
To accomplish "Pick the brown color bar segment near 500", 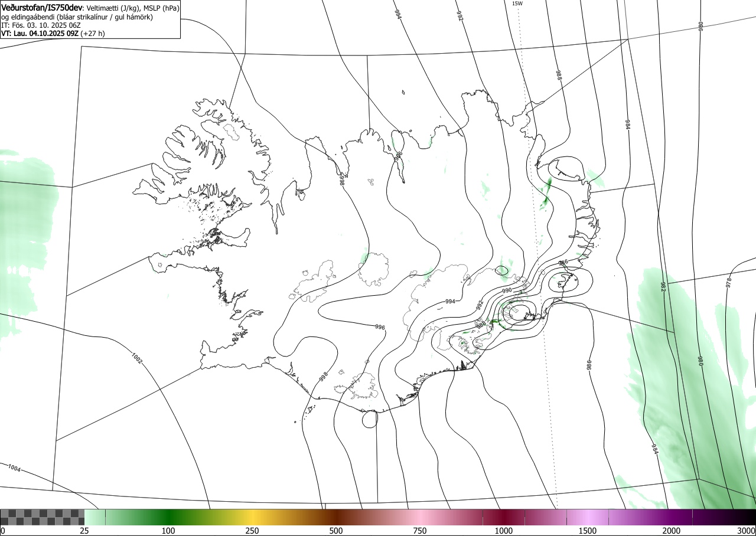I will (336, 517).
